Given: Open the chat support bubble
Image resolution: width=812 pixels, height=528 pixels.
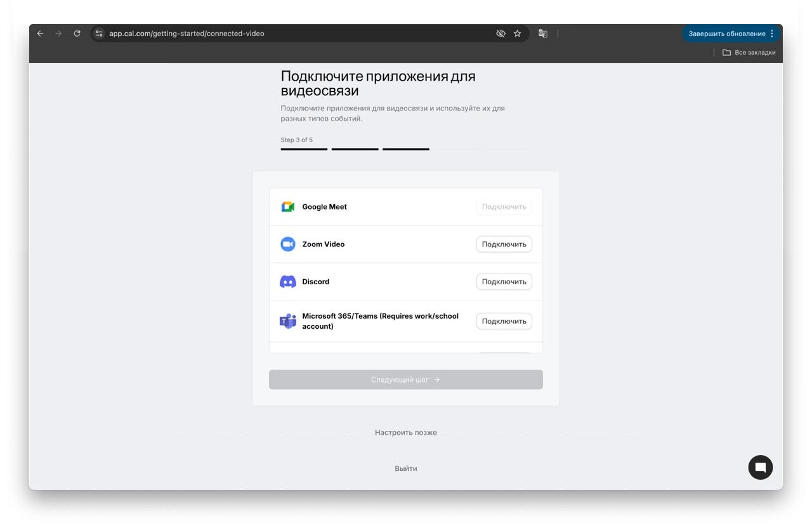Looking at the screenshot, I should point(761,468).
